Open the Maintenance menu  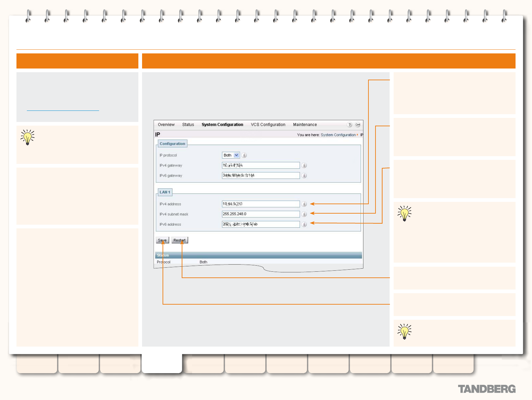tap(305, 125)
